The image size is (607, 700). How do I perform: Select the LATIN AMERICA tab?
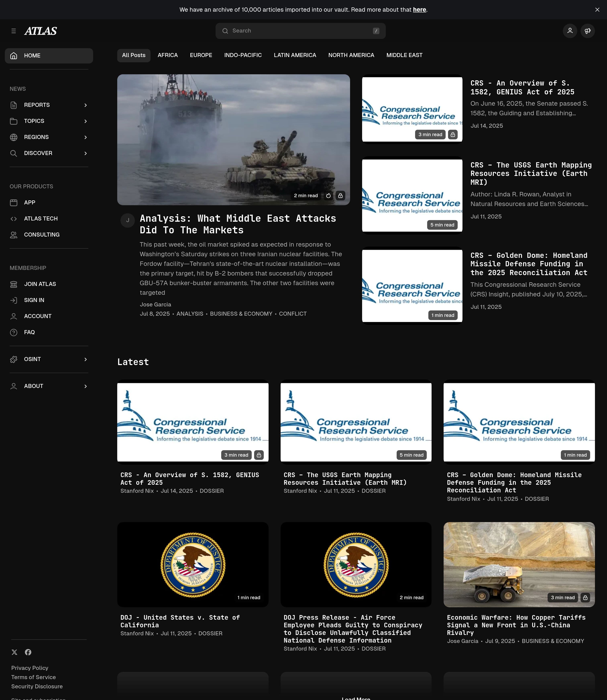[x=295, y=55]
